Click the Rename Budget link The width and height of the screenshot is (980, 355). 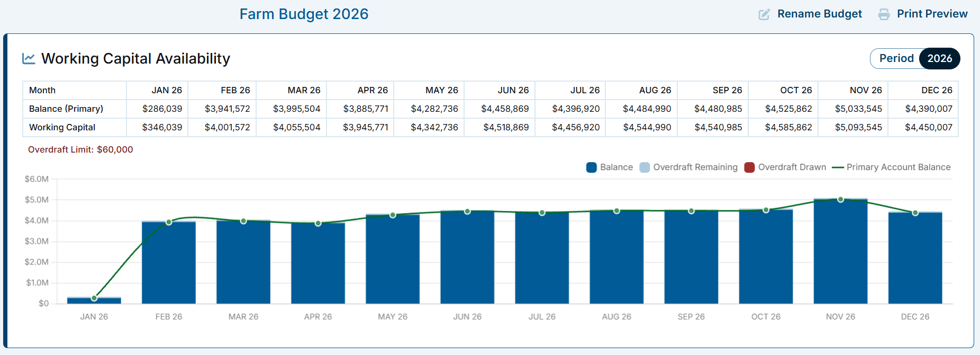point(819,14)
